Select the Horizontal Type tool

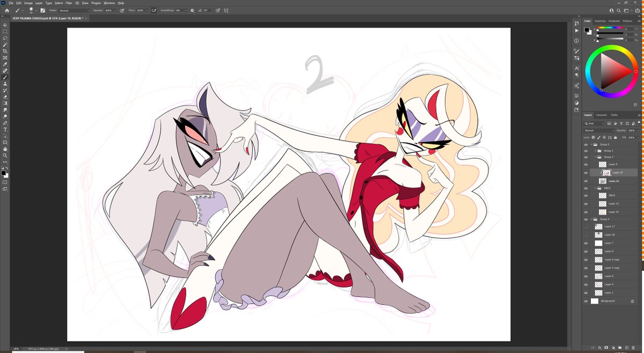[x=5, y=129]
